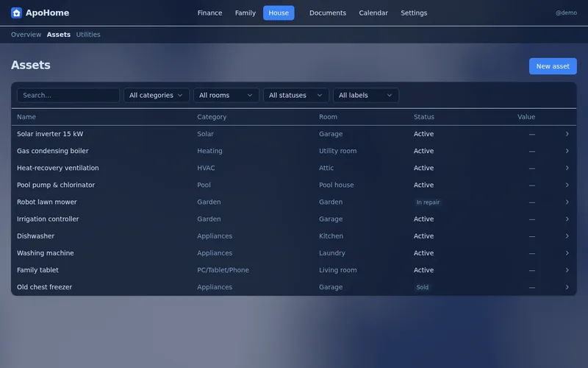Sort by the Value column header
The width and height of the screenshot is (588, 368).
coord(526,117)
